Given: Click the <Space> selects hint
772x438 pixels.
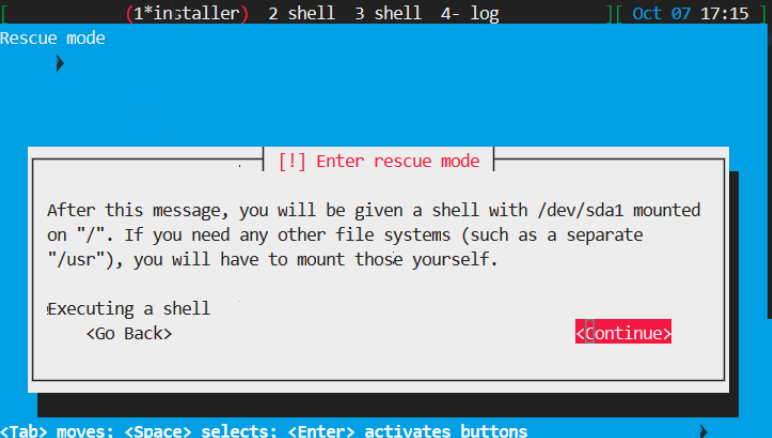Looking at the screenshot, I should (200, 431).
